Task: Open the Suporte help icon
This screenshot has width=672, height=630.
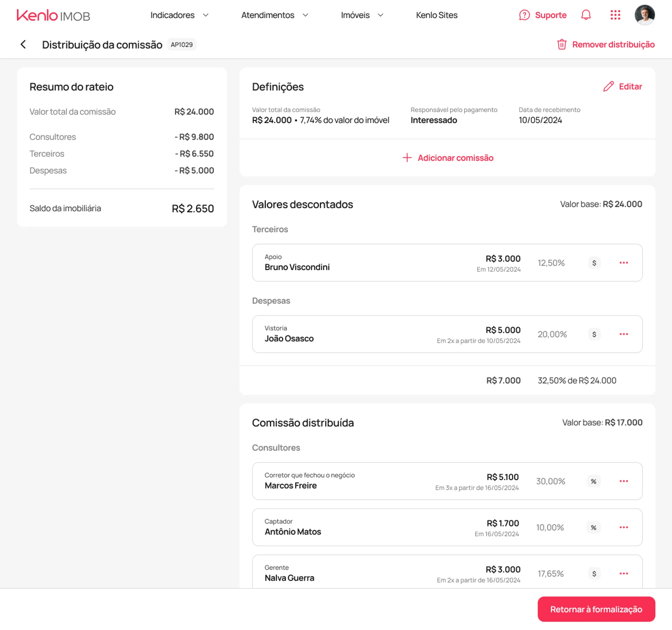Action: (524, 15)
